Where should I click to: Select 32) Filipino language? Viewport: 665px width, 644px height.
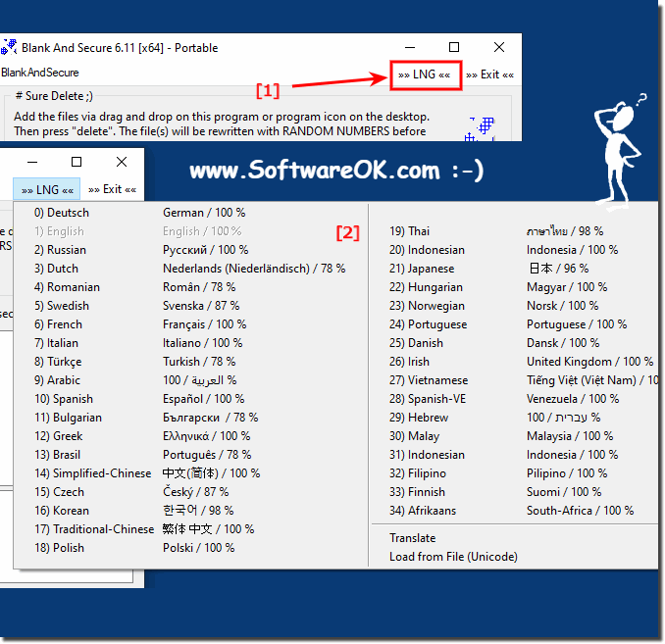[x=514, y=473]
